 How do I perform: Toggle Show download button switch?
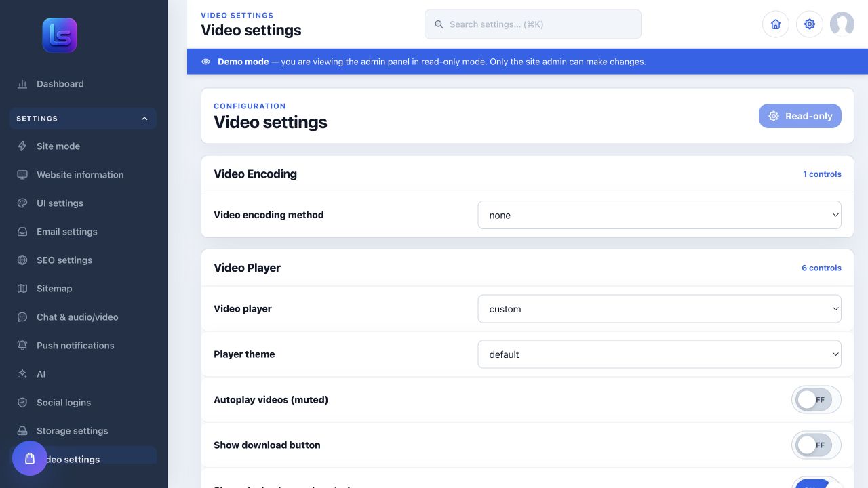[816, 445]
